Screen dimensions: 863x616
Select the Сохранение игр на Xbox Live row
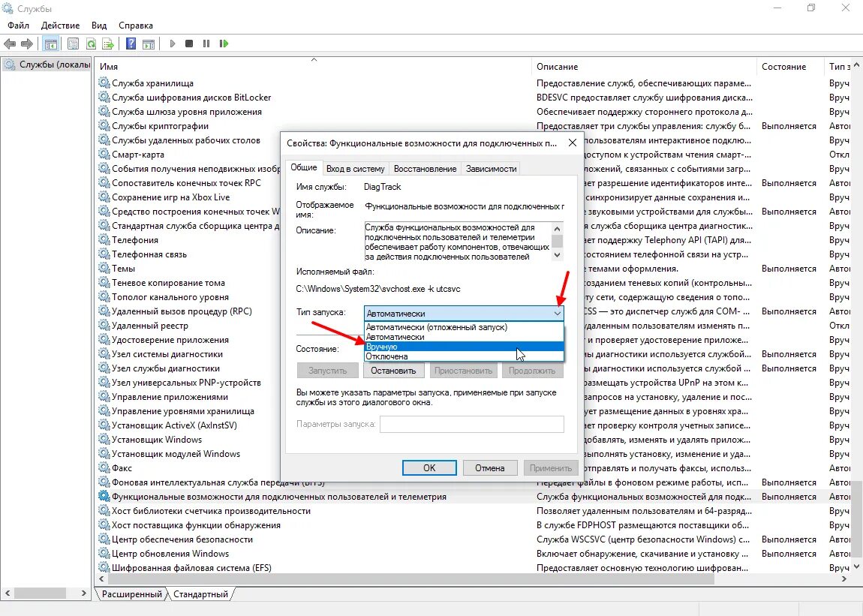tap(188, 197)
